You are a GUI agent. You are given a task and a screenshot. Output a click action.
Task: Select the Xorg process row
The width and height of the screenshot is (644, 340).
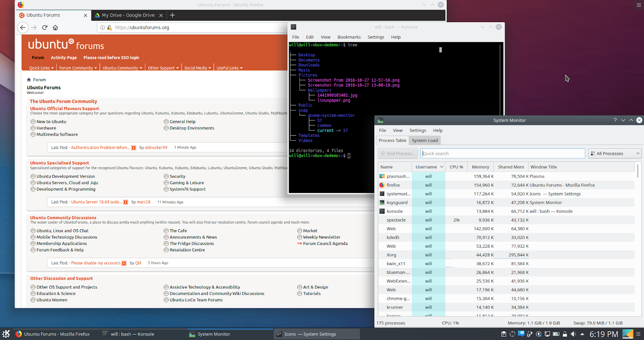tap(506, 255)
